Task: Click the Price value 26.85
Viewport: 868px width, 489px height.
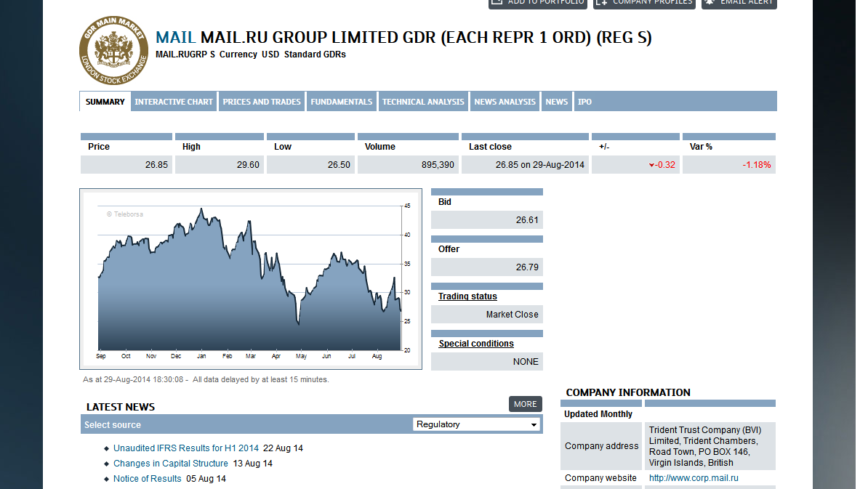Action: (x=156, y=165)
